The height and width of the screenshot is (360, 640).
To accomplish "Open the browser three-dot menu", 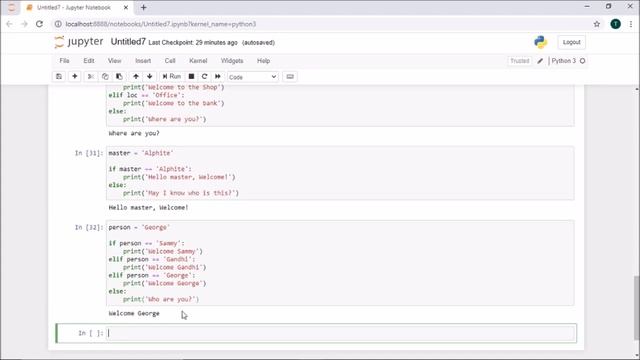I will pyautogui.click(x=631, y=24).
